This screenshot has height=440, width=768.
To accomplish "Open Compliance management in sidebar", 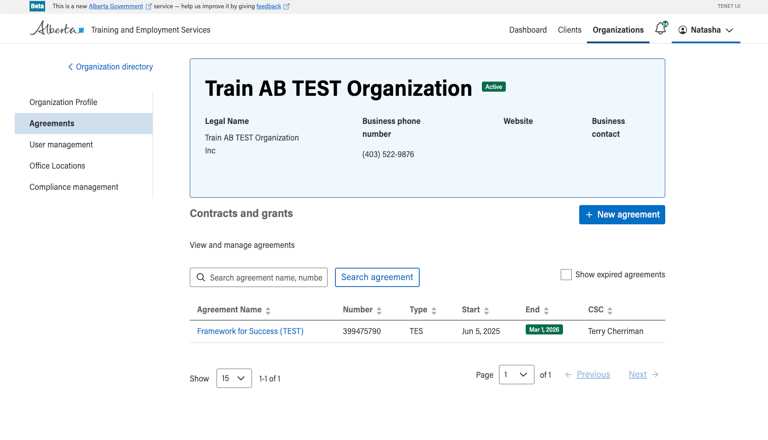I will coord(74,187).
